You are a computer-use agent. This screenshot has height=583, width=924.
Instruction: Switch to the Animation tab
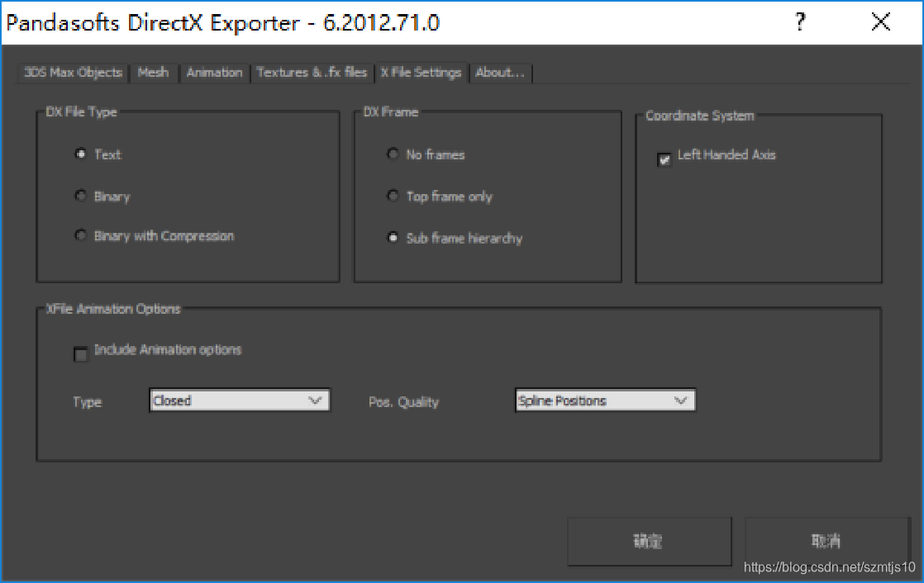tap(215, 73)
